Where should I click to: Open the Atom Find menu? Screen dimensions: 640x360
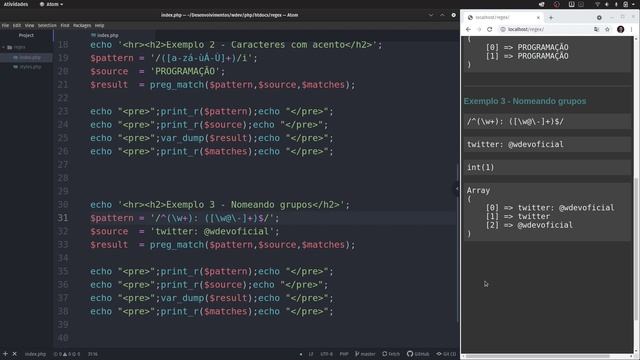point(65,25)
